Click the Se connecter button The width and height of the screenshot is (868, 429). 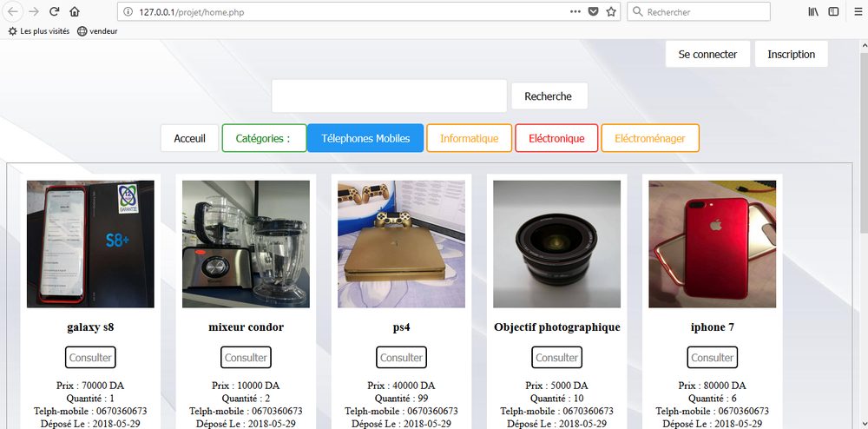[707, 54]
